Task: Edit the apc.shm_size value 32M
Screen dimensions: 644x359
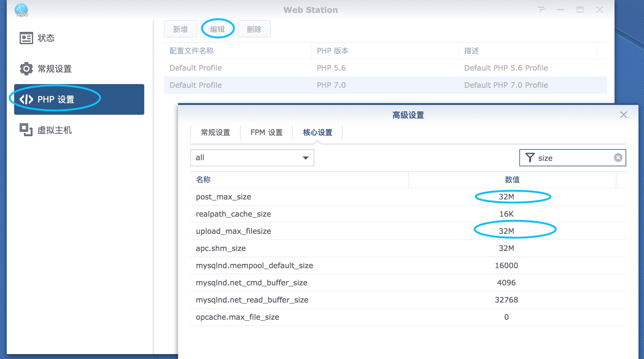Action: [x=506, y=248]
